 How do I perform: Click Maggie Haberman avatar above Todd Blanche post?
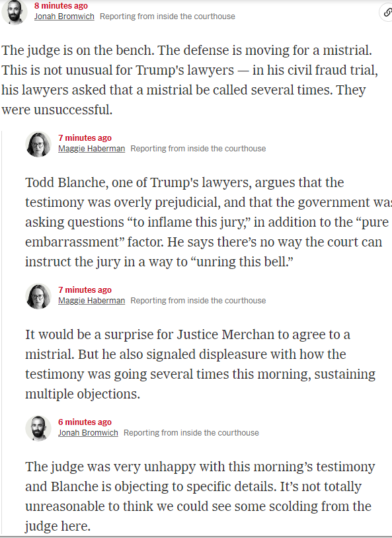pos(38,144)
